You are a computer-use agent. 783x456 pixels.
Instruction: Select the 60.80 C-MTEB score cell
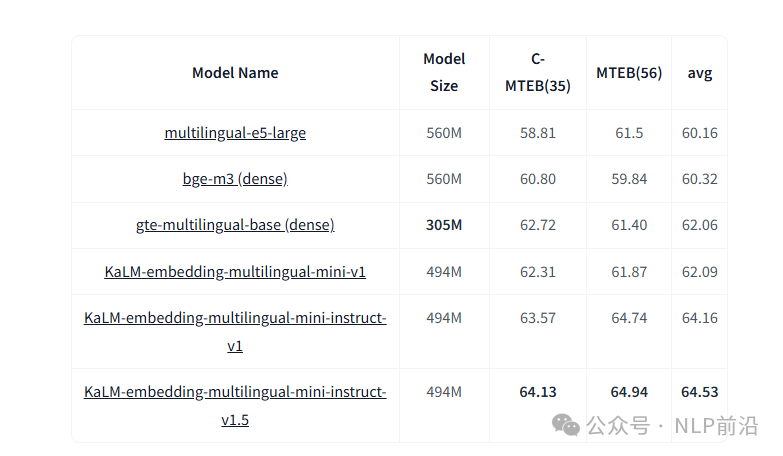pyautogui.click(x=538, y=179)
